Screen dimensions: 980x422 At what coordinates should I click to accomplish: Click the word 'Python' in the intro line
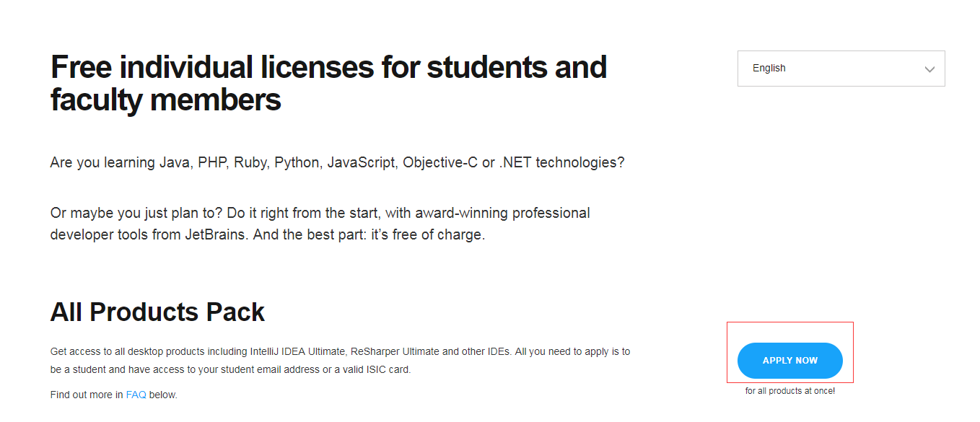tap(297, 163)
